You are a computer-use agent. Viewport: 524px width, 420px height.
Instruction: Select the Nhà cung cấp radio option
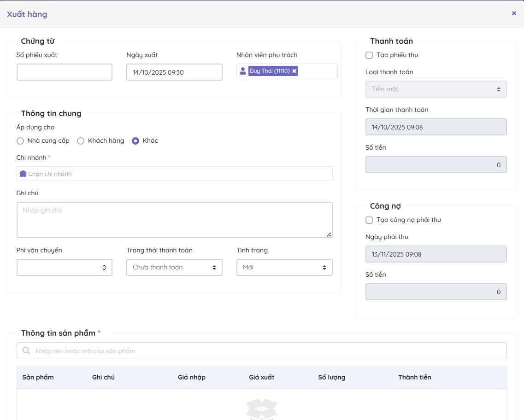[x=20, y=141]
